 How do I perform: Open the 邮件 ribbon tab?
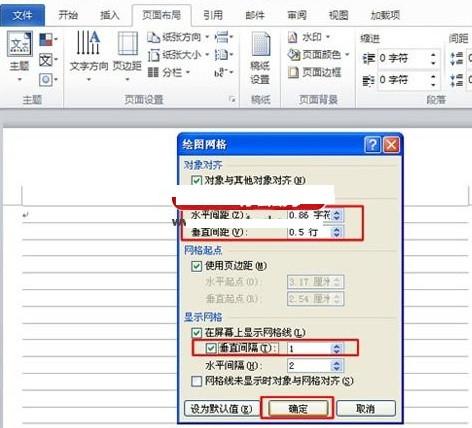tap(255, 15)
